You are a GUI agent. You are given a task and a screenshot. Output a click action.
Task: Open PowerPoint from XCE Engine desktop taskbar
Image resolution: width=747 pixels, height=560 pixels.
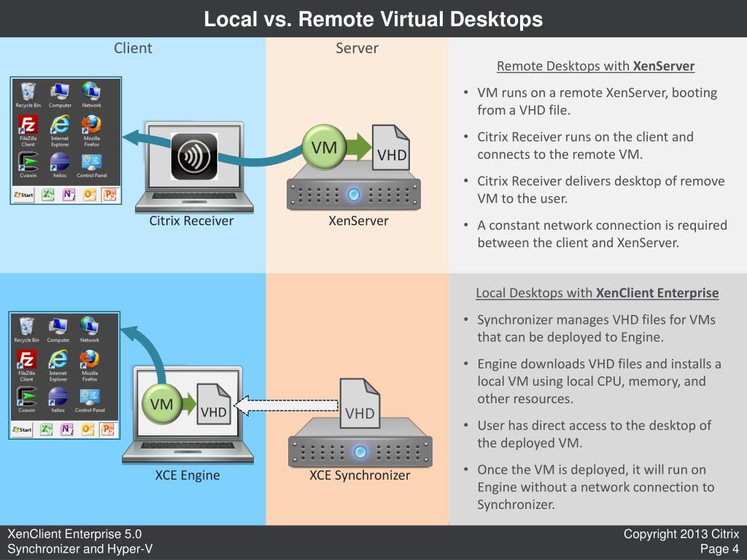point(108,429)
